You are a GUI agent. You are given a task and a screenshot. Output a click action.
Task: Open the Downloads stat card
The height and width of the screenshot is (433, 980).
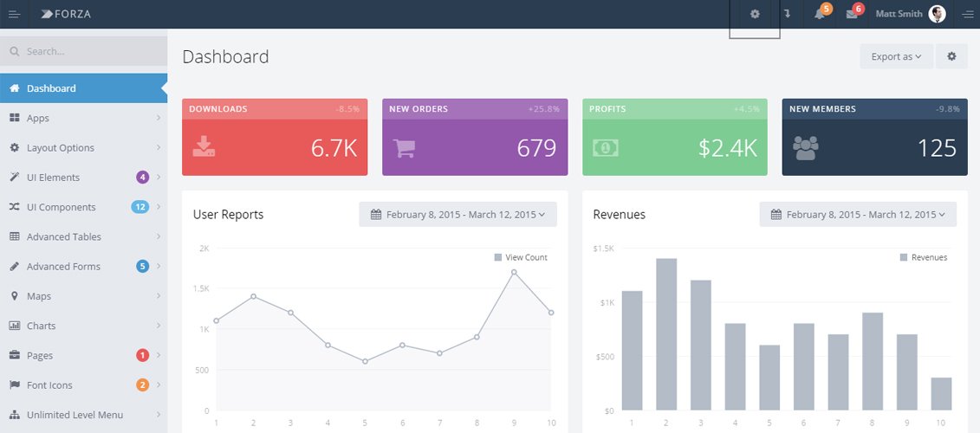coord(275,138)
